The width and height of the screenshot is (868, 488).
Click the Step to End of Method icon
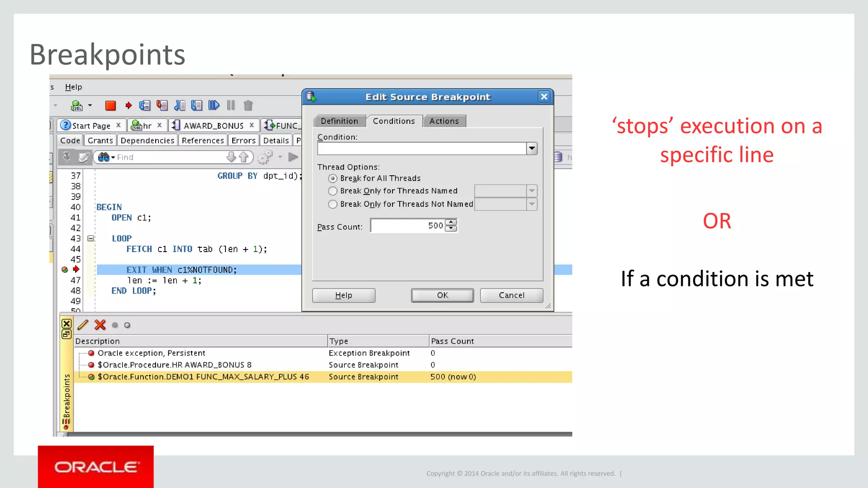(197, 105)
